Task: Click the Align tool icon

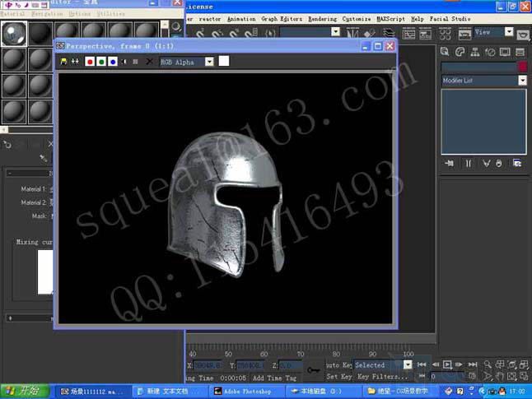Action: pos(369,33)
